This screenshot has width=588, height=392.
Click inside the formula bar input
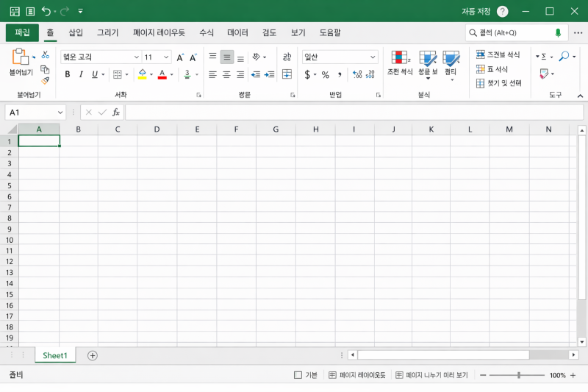(x=354, y=113)
